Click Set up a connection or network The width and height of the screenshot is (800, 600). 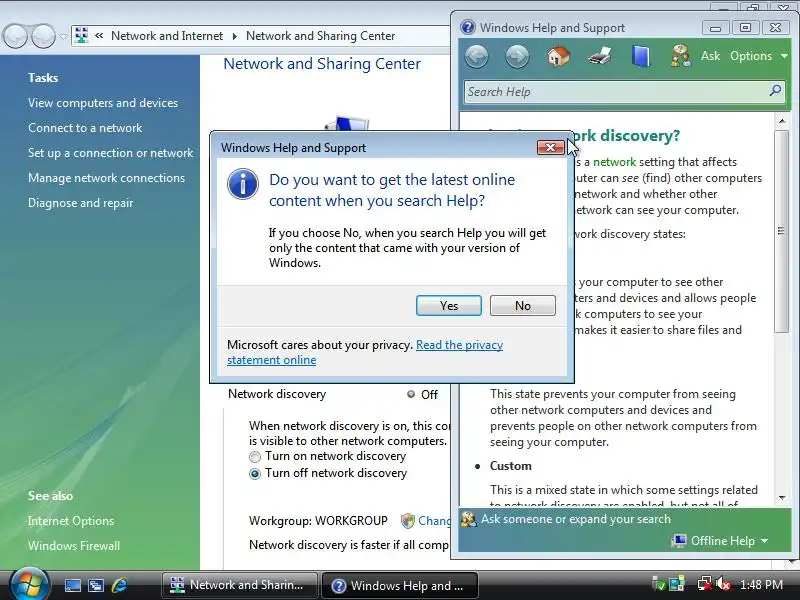click(111, 153)
